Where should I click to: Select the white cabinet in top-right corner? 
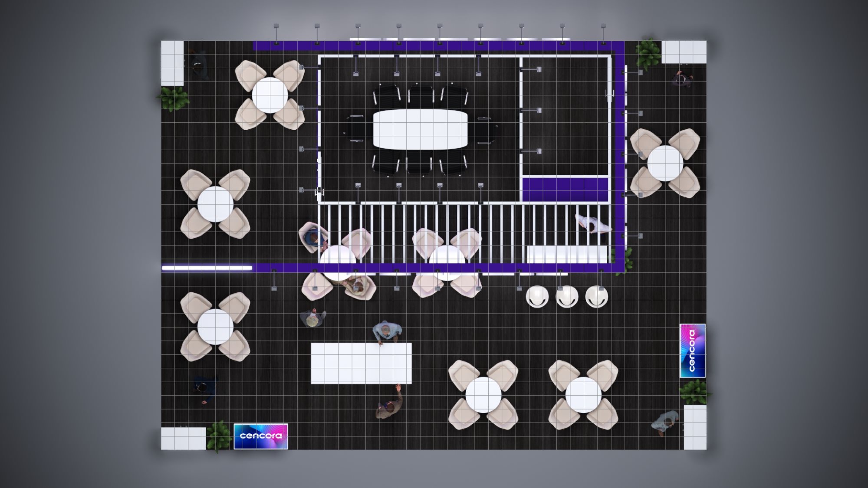(684, 52)
